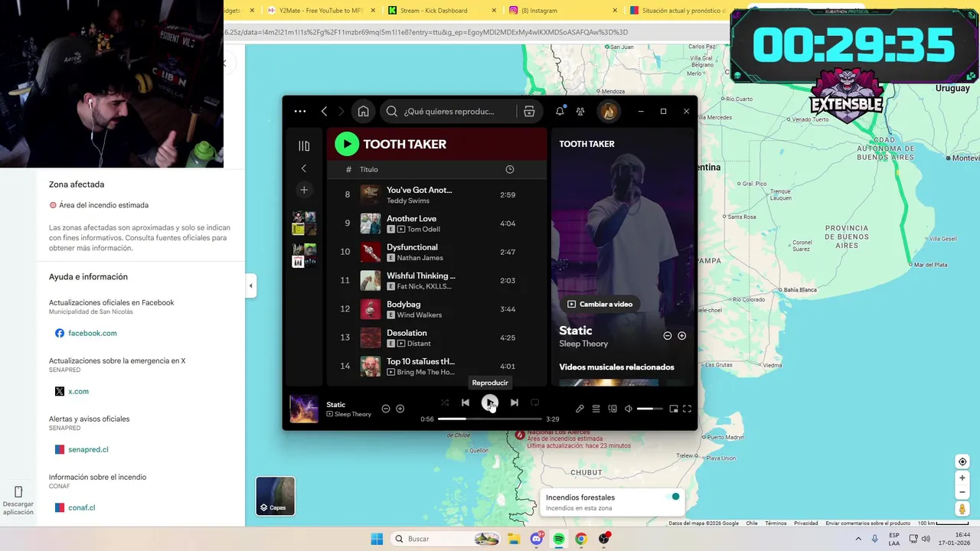The image size is (980, 551).
Task: Select track Wishful Thinking
Action: click(x=437, y=281)
